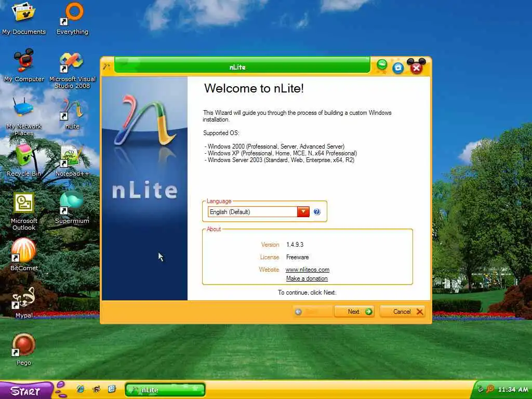Select the Everything search shortcut

click(x=72, y=19)
